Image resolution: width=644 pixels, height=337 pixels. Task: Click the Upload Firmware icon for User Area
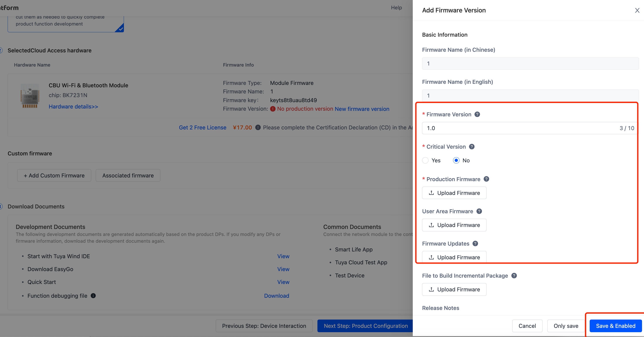(x=431, y=225)
